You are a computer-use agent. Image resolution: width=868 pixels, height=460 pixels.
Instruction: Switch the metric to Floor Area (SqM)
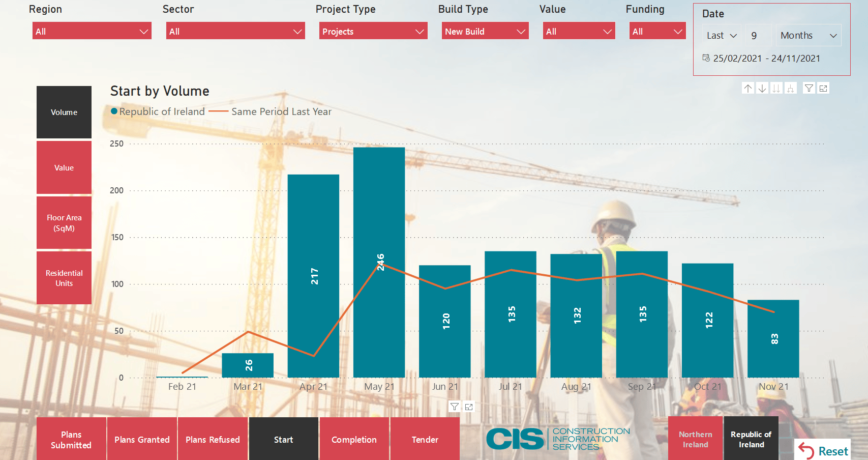click(64, 223)
